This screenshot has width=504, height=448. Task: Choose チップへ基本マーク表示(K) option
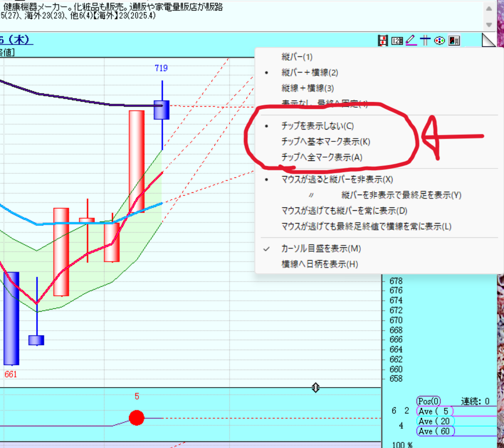(x=325, y=141)
